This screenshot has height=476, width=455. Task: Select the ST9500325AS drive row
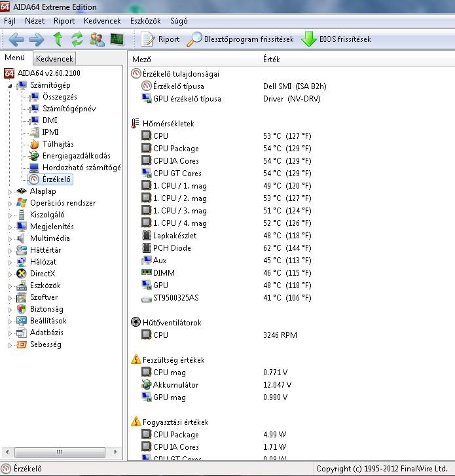pyautogui.click(x=226, y=298)
